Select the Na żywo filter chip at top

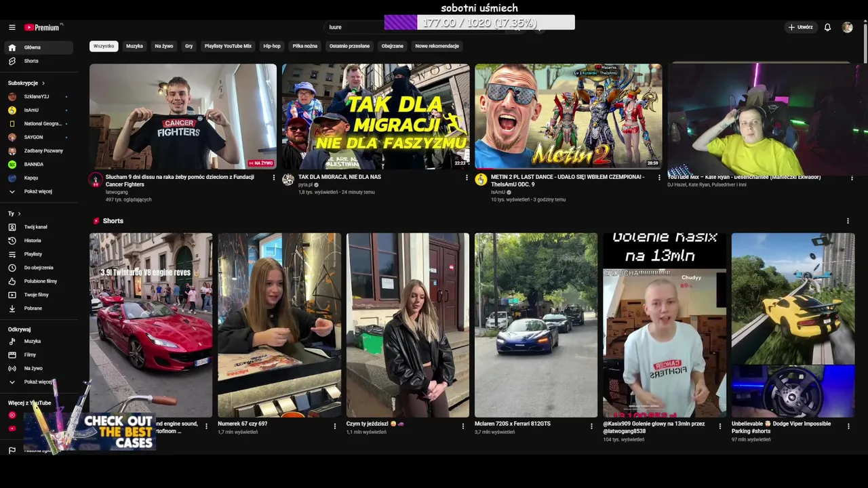pos(164,46)
